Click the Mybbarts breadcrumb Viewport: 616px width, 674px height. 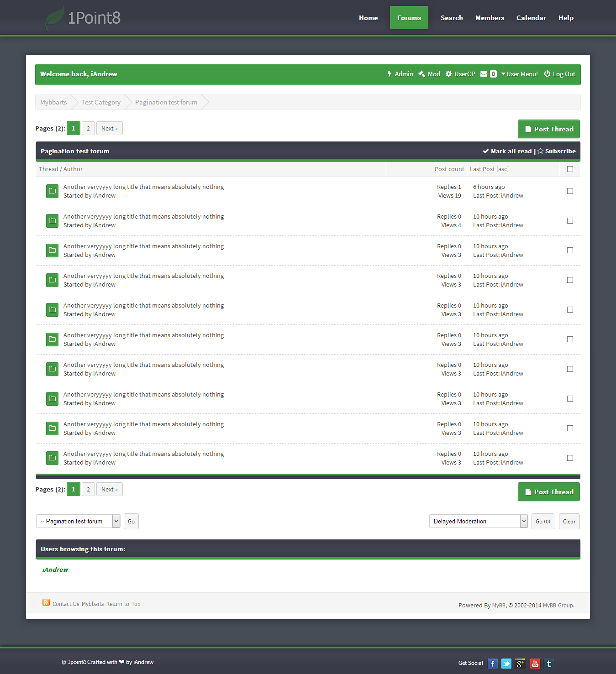(53, 102)
